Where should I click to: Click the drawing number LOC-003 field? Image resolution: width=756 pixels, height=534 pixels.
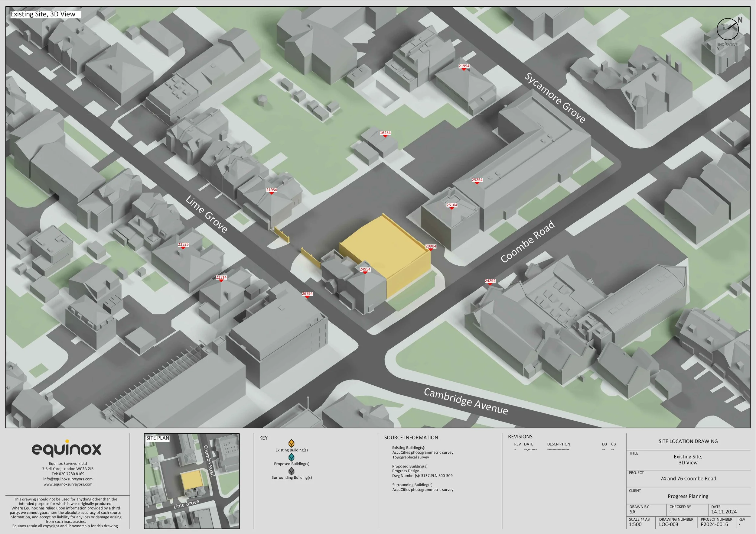tap(668, 524)
